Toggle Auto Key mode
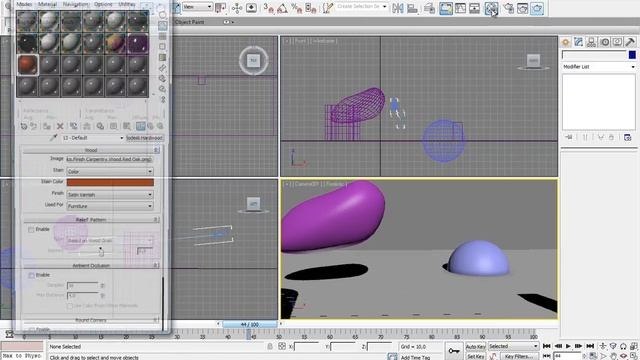 tap(476, 347)
